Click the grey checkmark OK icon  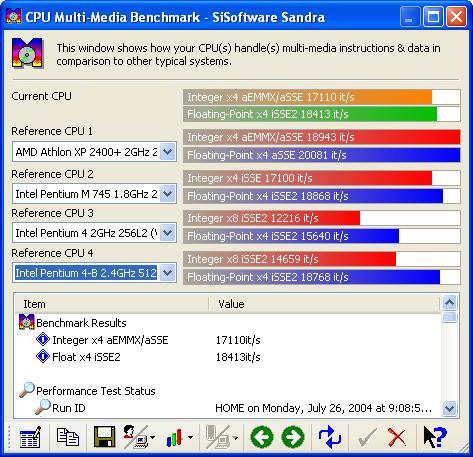tap(367, 437)
